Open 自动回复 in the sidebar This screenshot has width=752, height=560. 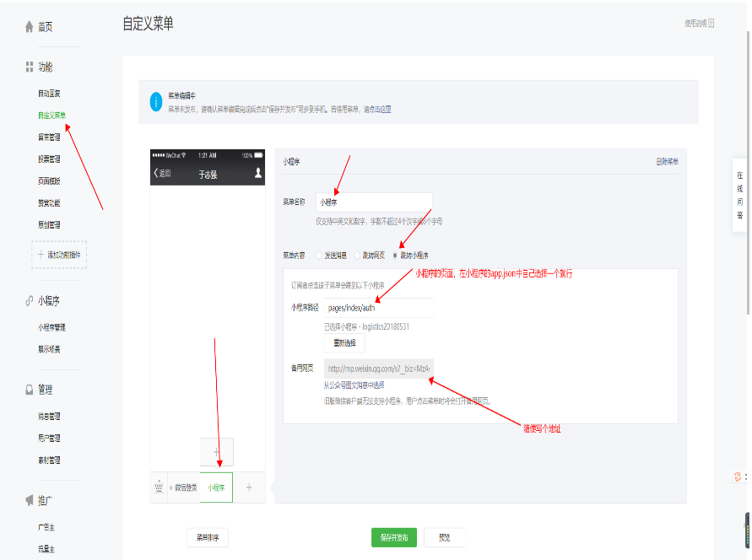click(x=50, y=94)
